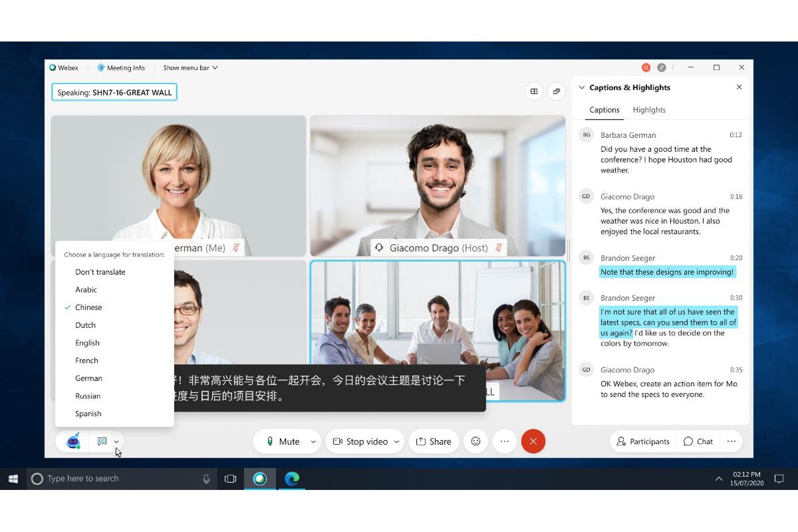Click the taskbar search box
Viewport: 798px width, 532px height.
point(122,479)
